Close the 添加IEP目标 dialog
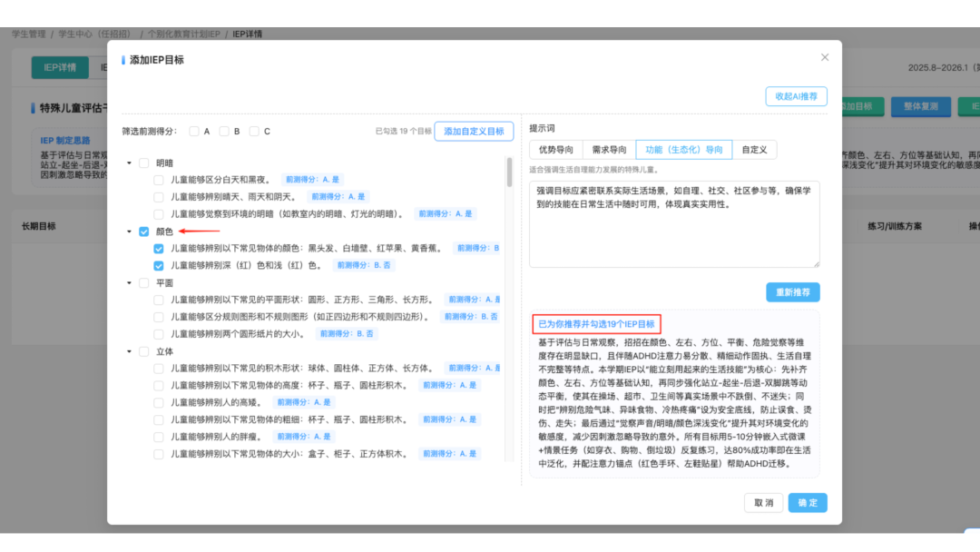The width and height of the screenshot is (980, 552). click(x=824, y=57)
